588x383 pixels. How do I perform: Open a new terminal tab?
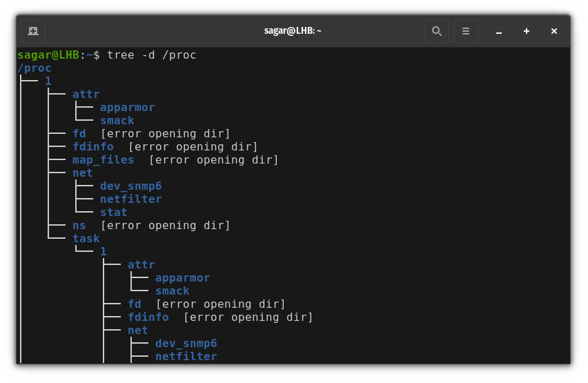[33, 31]
